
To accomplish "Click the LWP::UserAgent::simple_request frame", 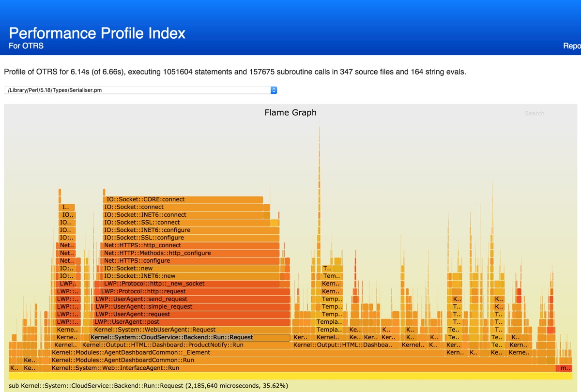I will 192,307.
